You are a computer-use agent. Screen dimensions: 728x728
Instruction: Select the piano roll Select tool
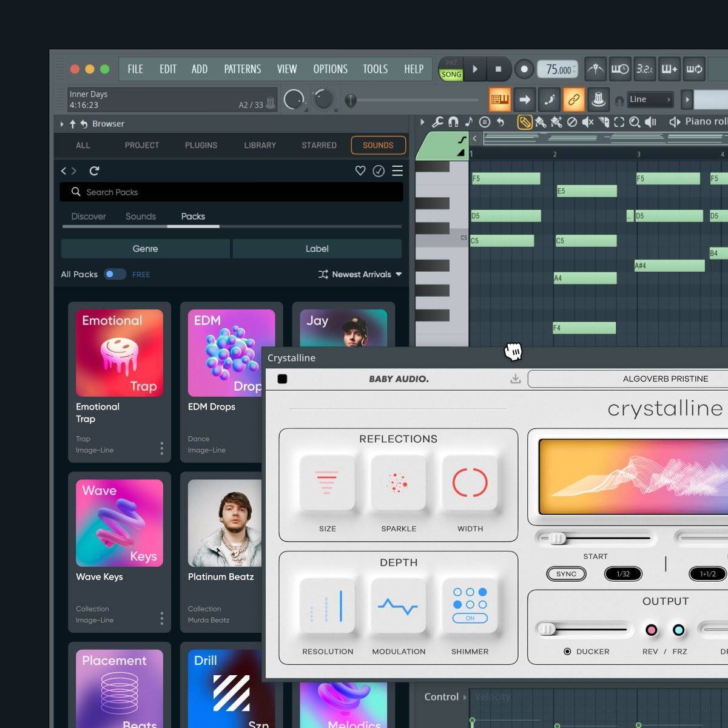(619, 122)
